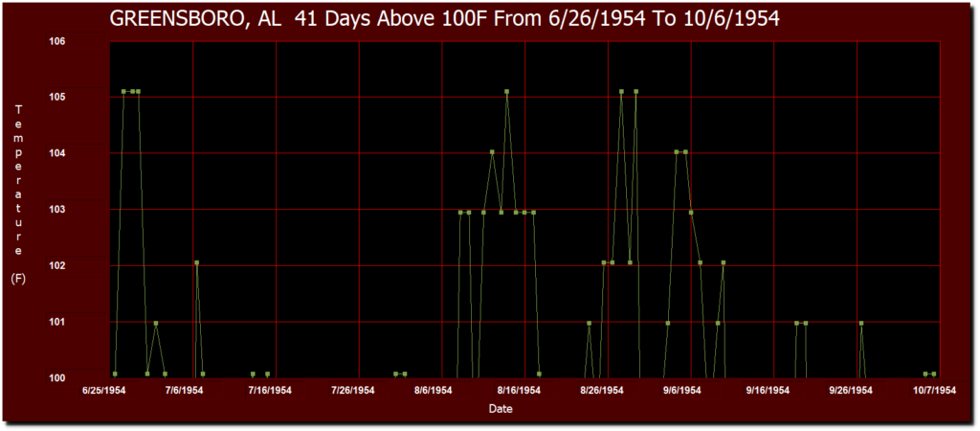The width and height of the screenshot is (980, 431).
Task: Select the 101 data point between 6/25 and 7/6
Action: [x=156, y=324]
